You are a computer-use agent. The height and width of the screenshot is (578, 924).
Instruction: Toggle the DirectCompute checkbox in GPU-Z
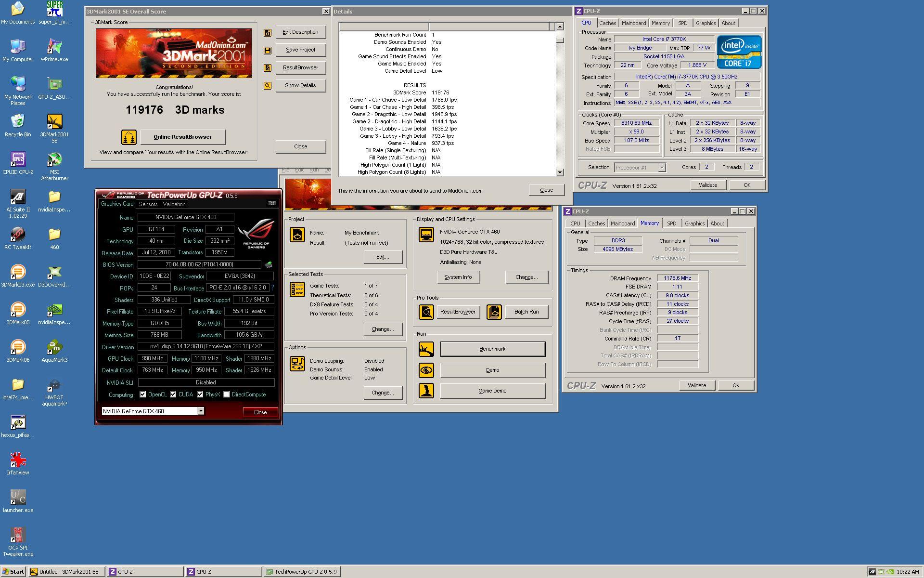point(227,394)
